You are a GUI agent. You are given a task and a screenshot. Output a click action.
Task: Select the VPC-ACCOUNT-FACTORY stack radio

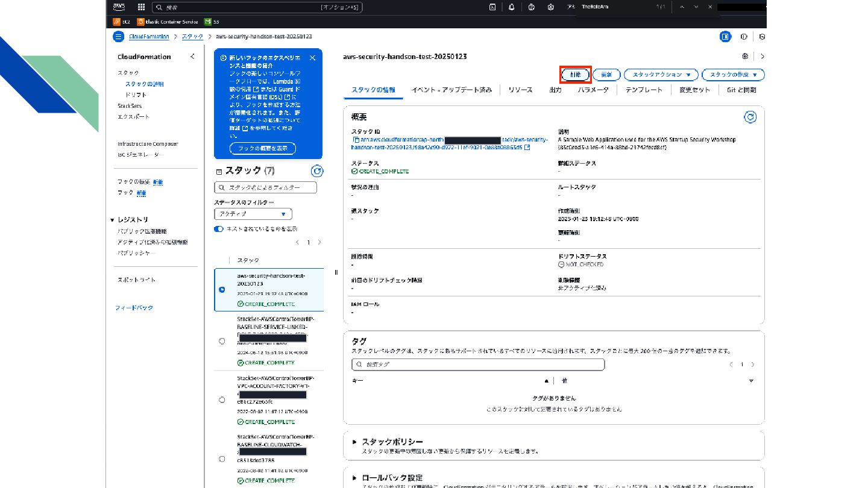pos(222,400)
